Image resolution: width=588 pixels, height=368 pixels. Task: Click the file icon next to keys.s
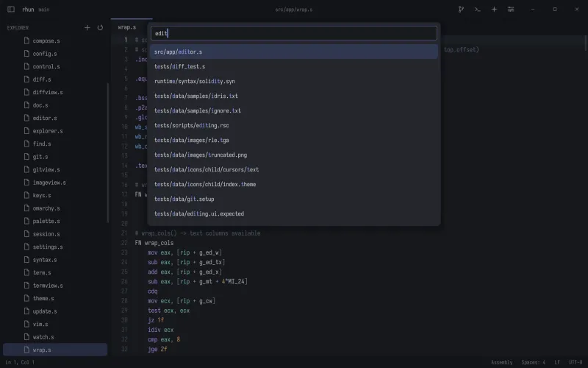26,195
